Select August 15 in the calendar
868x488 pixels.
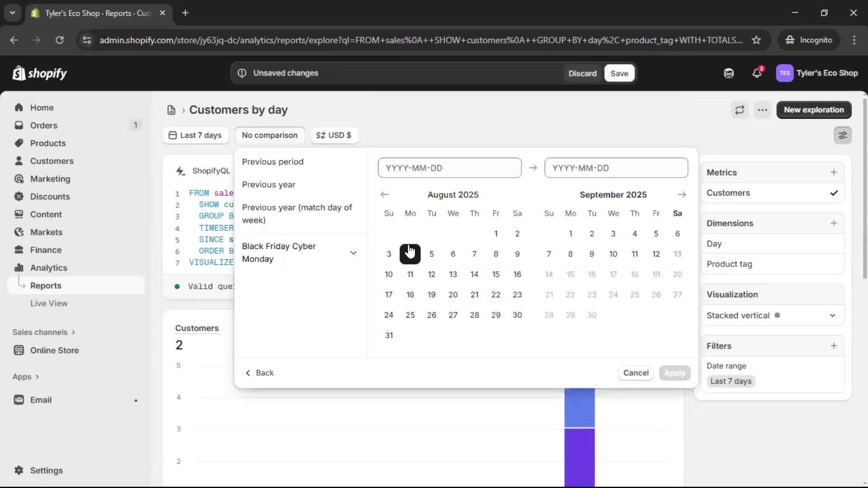(x=495, y=274)
